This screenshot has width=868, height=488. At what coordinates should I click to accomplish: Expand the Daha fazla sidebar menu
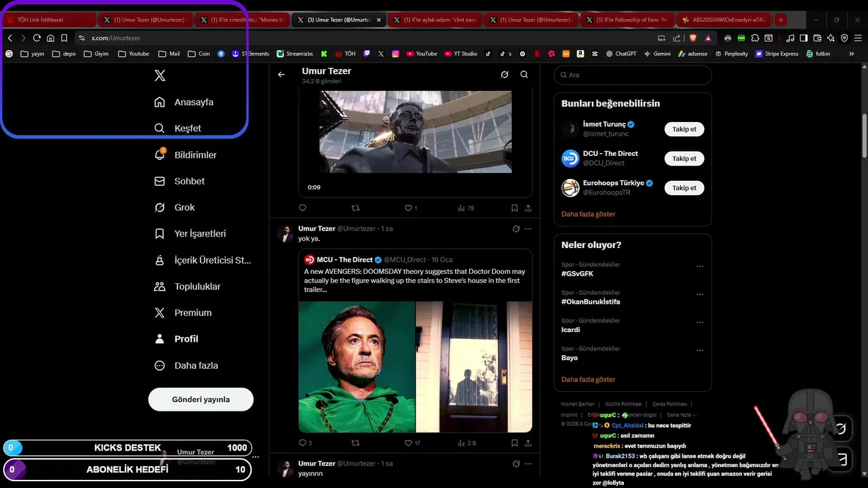pyautogui.click(x=186, y=365)
